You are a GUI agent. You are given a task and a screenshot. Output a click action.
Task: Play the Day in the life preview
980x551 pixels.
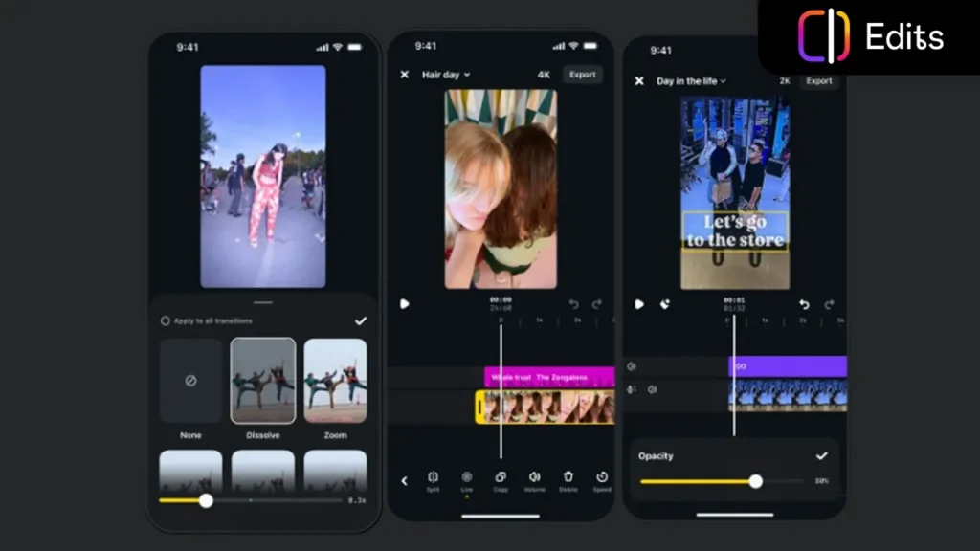click(638, 304)
